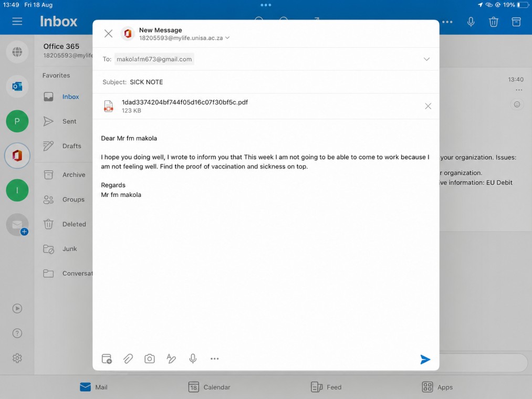The image size is (532, 399).
Task: Insert a calendar availability item
Action: 107,359
